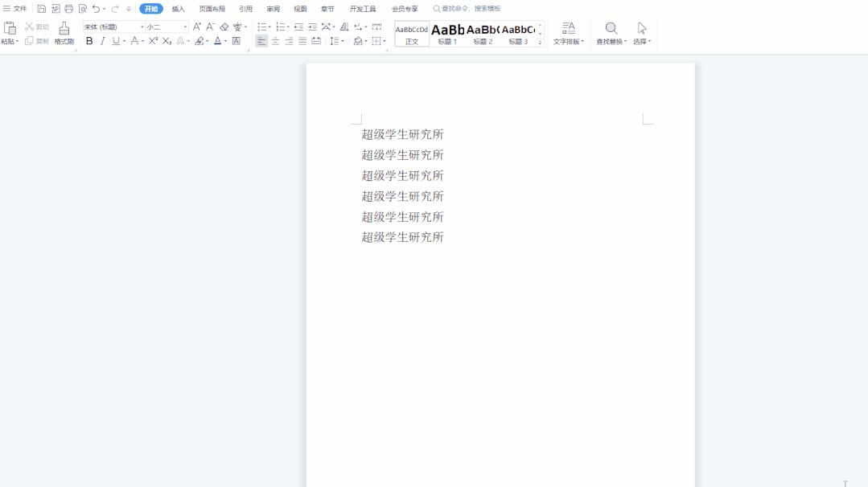
Task: Toggle center alignment
Action: pos(275,41)
